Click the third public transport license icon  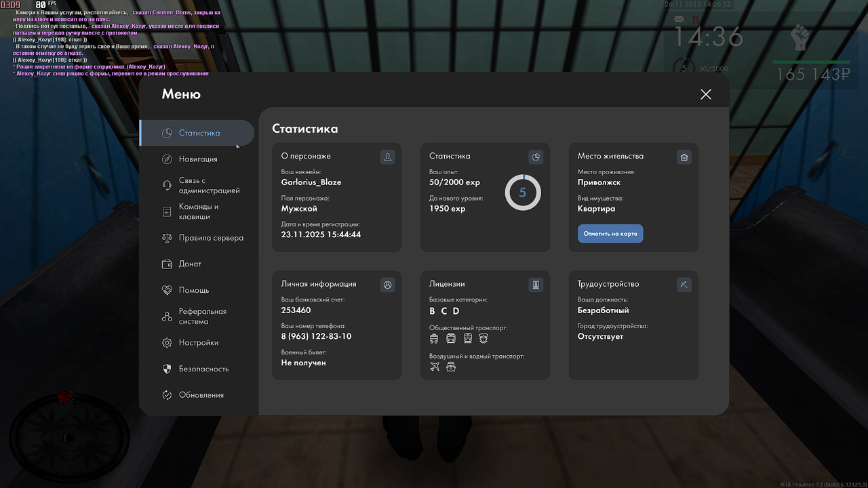467,338
